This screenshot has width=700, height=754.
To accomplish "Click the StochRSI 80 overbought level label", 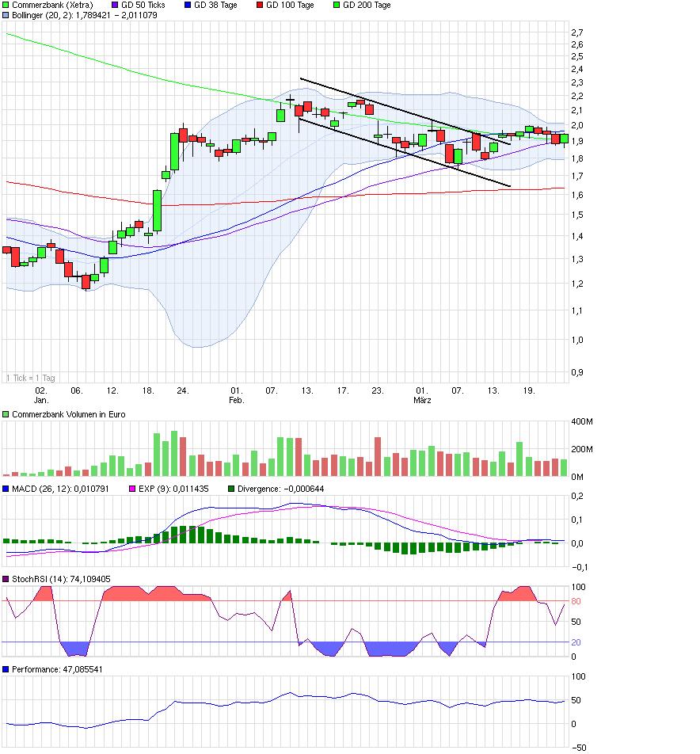I will [x=576, y=602].
